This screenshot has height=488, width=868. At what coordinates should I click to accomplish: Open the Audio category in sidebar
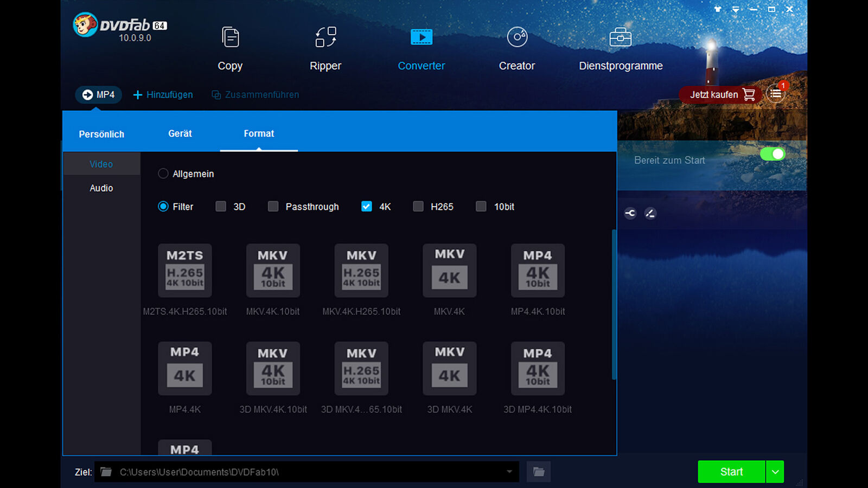(x=101, y=188)
